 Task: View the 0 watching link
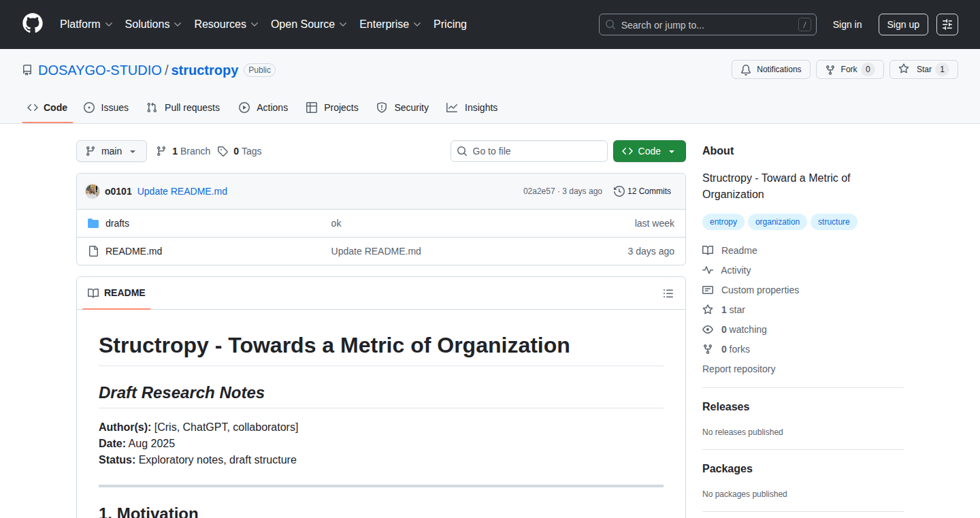pos(735,329)
